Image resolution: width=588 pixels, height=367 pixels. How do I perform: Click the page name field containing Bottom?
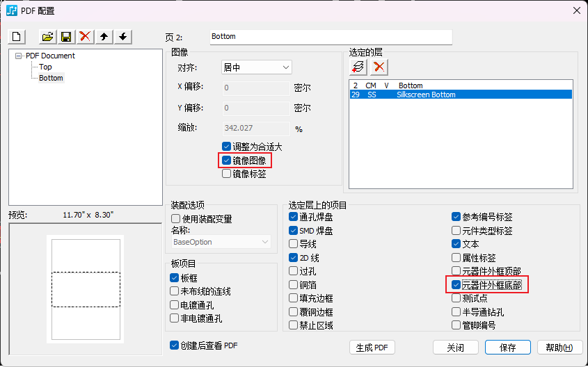click(331, 37)
